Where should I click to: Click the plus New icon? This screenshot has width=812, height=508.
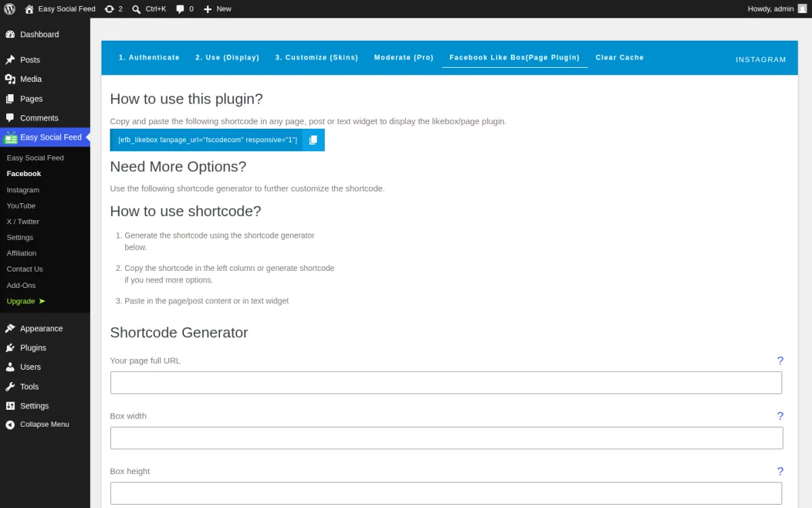coord(208,9)
